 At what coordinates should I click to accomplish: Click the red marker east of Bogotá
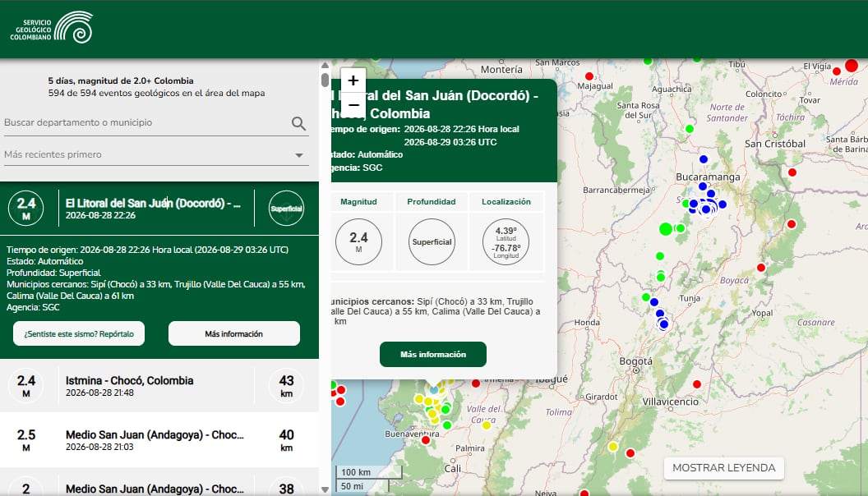(697, 384)
